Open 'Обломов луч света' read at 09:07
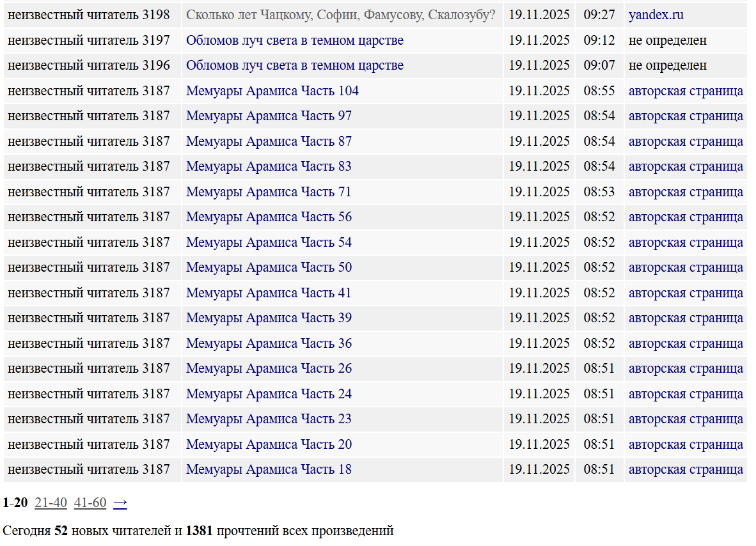 (294, 66)
